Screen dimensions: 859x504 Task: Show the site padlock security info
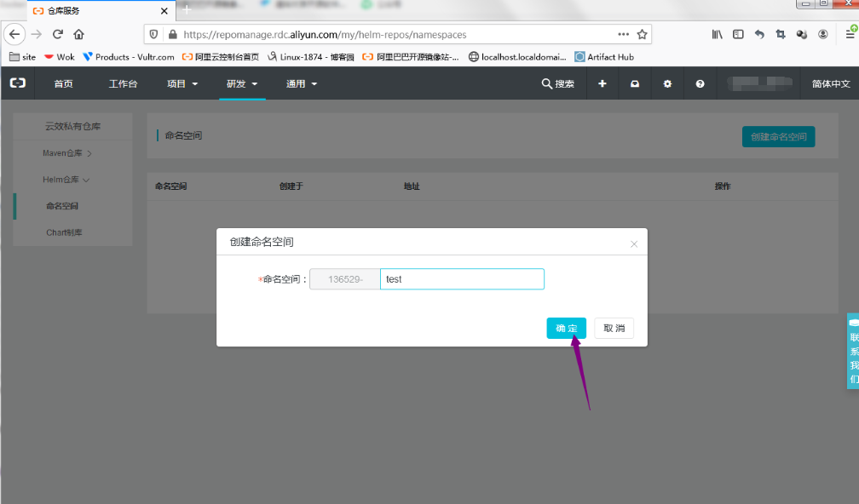[x=172, y=34]
